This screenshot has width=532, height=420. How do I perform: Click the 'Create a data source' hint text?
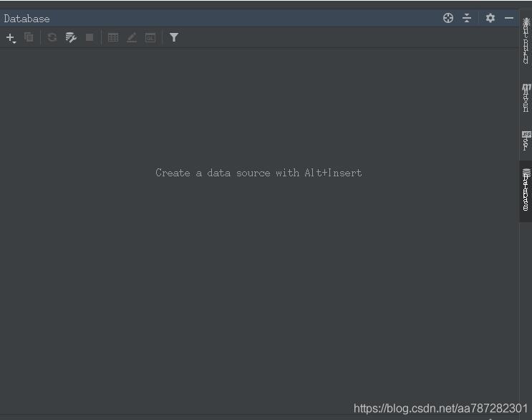(258, 173)
